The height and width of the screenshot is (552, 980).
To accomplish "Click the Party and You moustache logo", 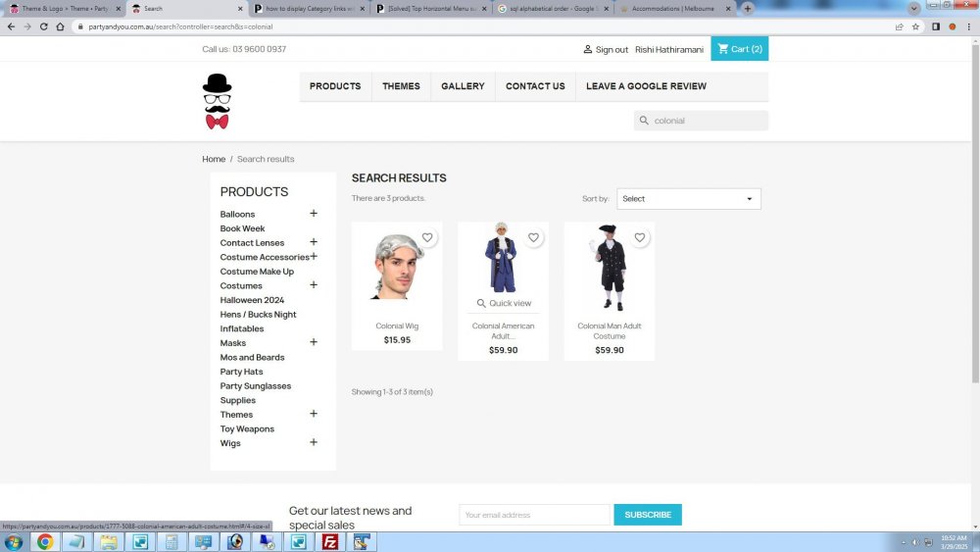I will coord(217,101).
